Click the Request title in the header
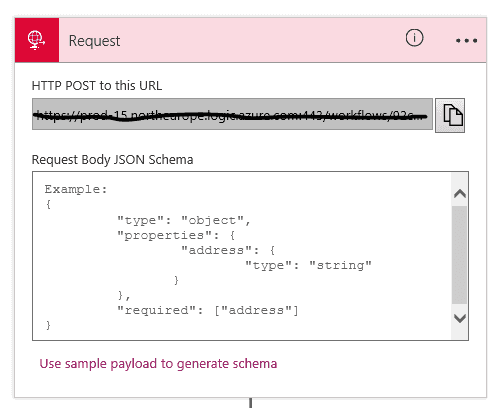The image size is (494, 408). [x=94, y=41]
